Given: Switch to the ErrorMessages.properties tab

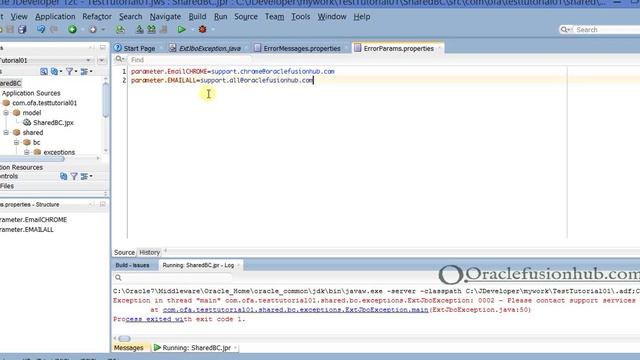Looking at the screenshot, I should 302,48.
